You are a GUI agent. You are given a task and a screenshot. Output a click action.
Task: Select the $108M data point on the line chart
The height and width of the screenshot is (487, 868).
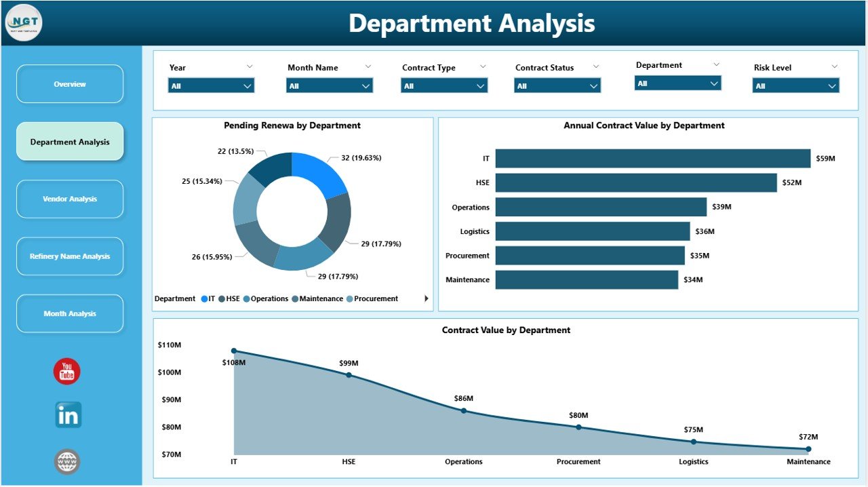point(234,350)
